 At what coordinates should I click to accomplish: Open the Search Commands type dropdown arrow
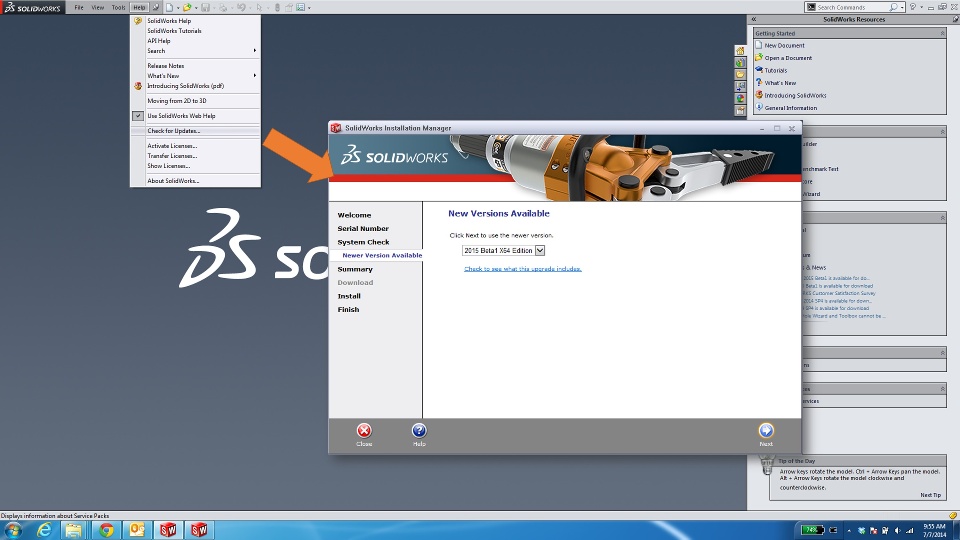pyautogui.click(x=902, y=8)
